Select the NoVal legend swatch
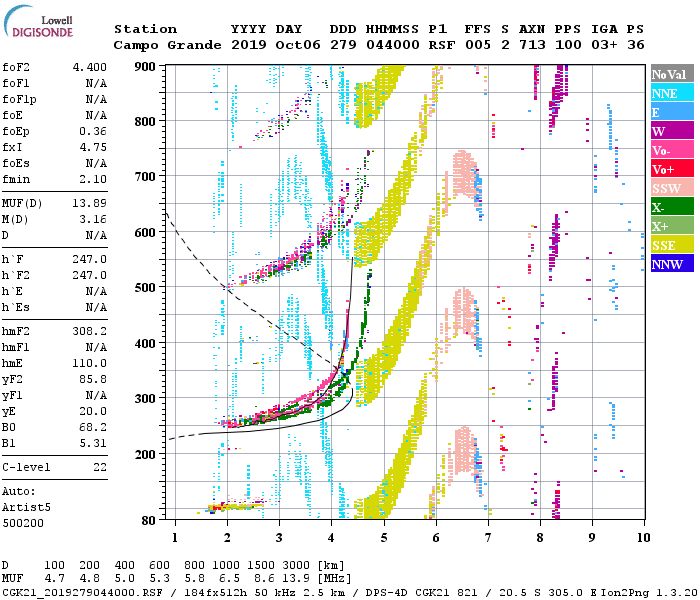The width and height of the screenshot is (700, 600). pyautogui.click(x=672, y=74)
